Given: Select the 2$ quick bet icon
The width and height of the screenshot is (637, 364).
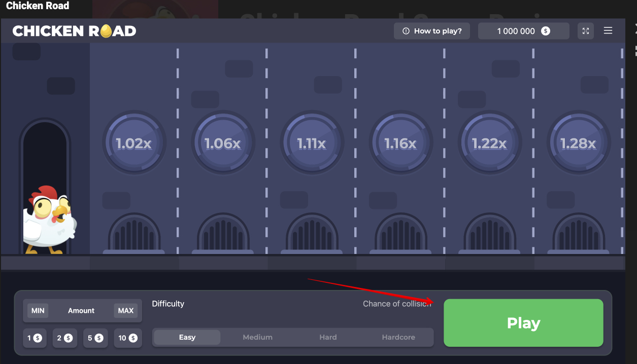Looking at the screenshot, I should 65,338.
